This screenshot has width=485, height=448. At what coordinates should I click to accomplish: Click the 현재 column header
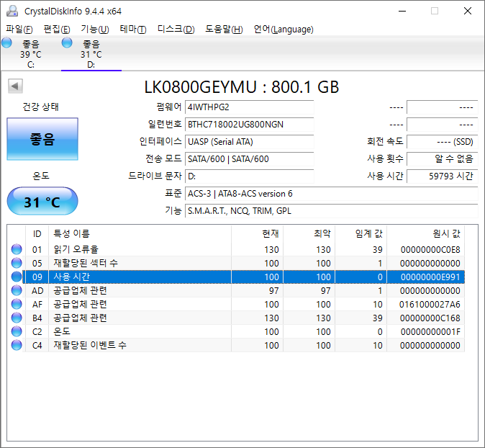tap(257, 233)
